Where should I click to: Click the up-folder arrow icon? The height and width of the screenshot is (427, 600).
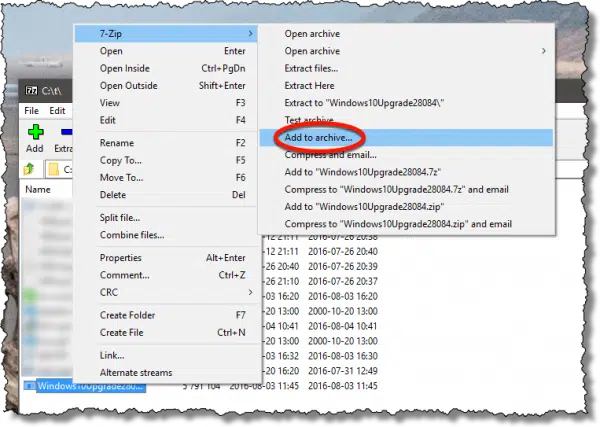pos(29,169)
